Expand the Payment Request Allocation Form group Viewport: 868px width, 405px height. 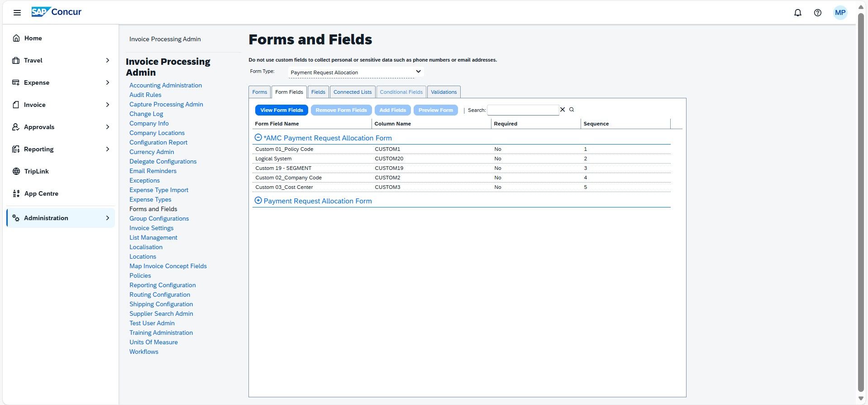coord(258,200)
